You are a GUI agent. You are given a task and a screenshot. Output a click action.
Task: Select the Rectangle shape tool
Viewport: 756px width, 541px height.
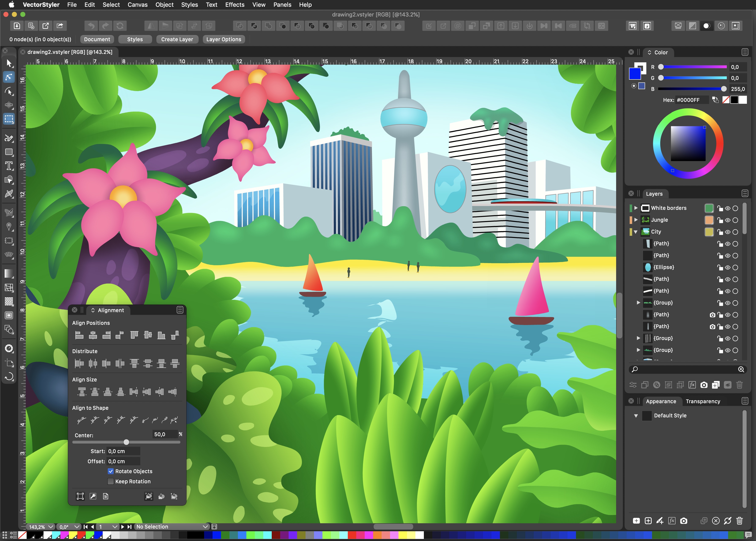[x=9, y=152]
